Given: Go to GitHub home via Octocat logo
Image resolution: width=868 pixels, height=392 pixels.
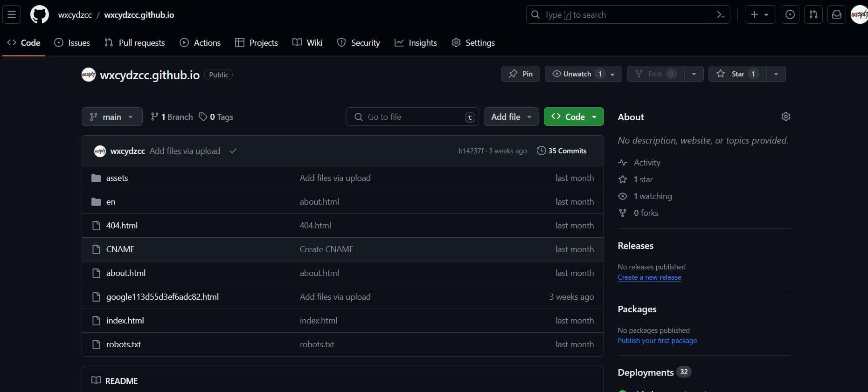Looking at the screenshot, I should (x=39, y=15).
